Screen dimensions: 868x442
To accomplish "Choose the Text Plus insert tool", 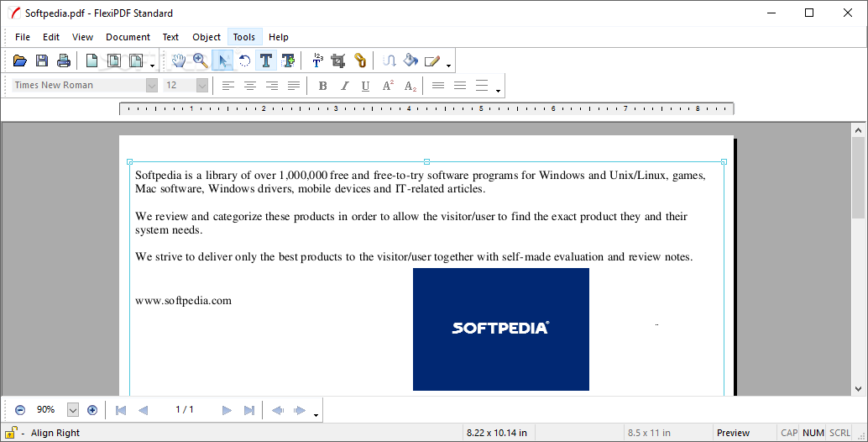I will [288, 61].
